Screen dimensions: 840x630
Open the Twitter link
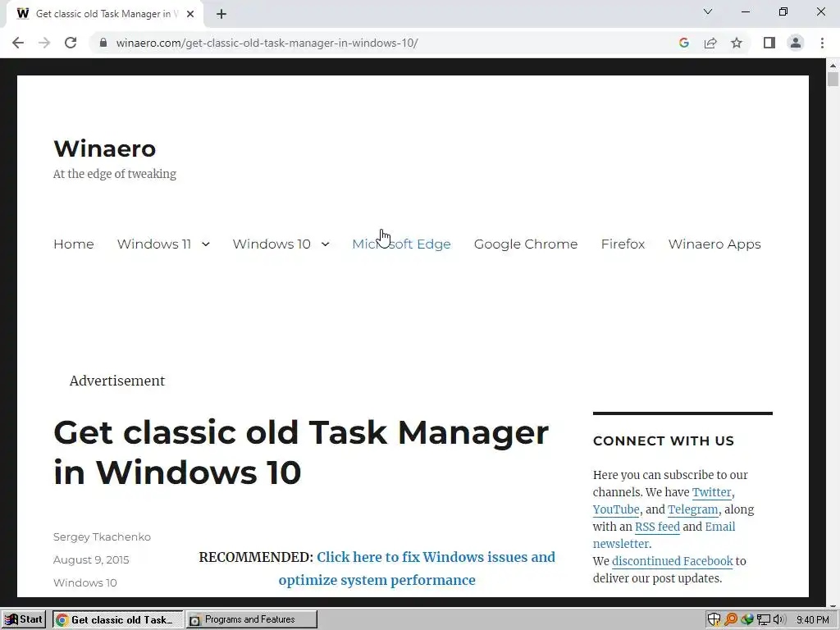(x=711, y=492)
